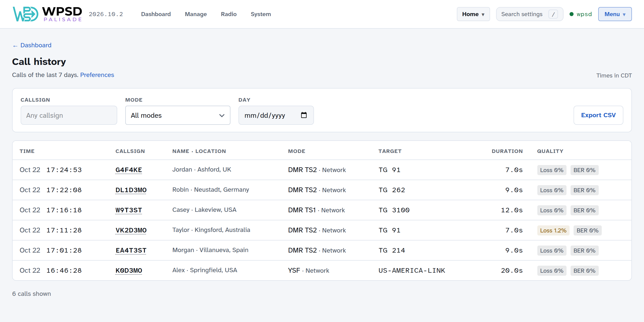Click the Times in CDT note
644x322 pixels.
pos(614,75)
